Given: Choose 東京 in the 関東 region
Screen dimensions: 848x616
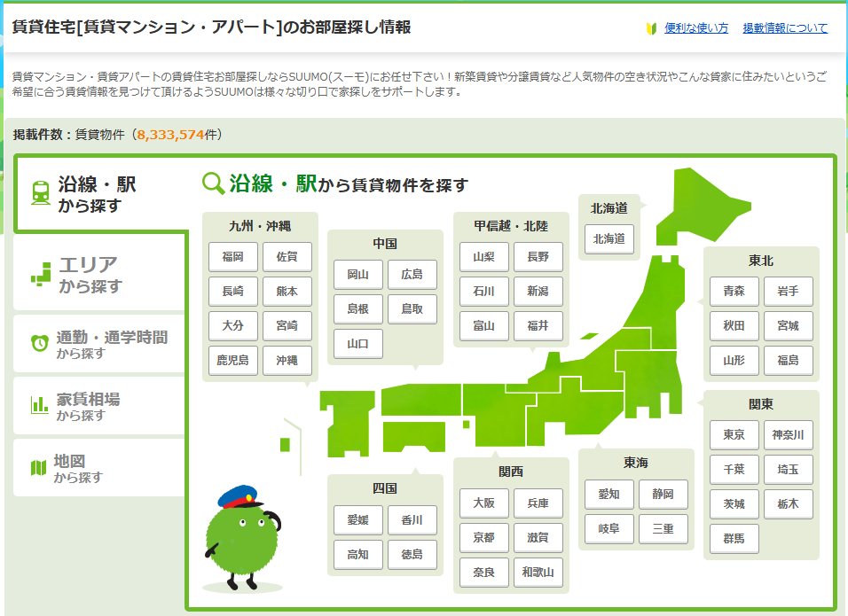Looking at the screenshot, I should 734,435.
